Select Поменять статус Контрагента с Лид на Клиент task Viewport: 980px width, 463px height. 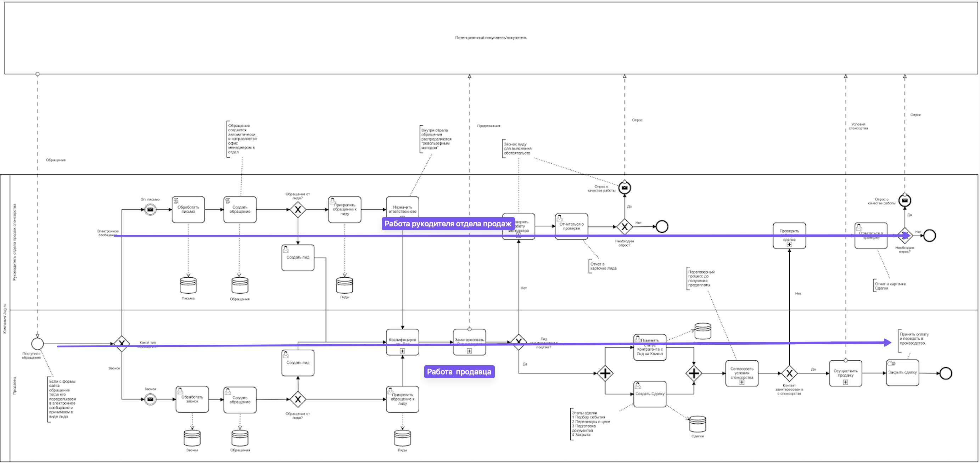pyautogui.click(x=650, y=347)
